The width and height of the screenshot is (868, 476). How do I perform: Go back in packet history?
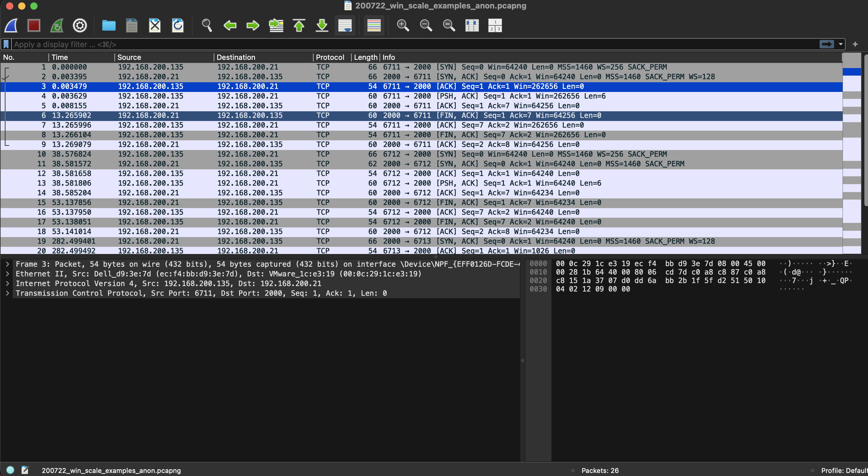pos(230,25)
